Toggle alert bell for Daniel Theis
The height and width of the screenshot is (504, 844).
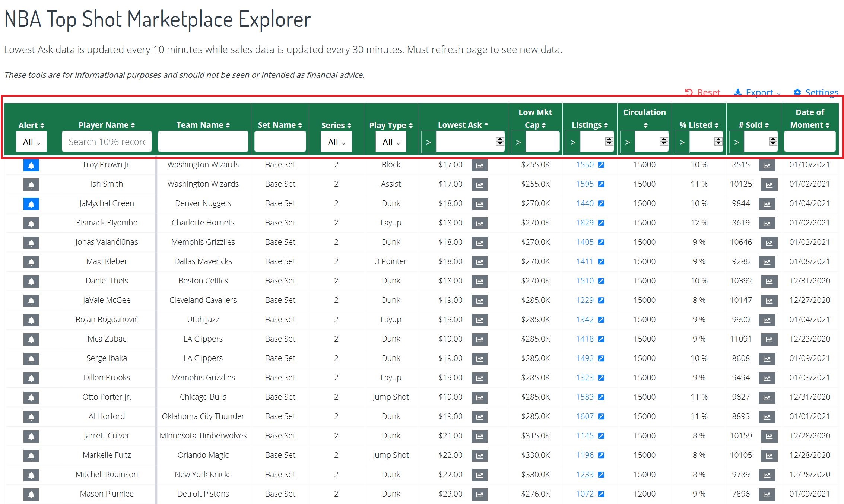31,281
